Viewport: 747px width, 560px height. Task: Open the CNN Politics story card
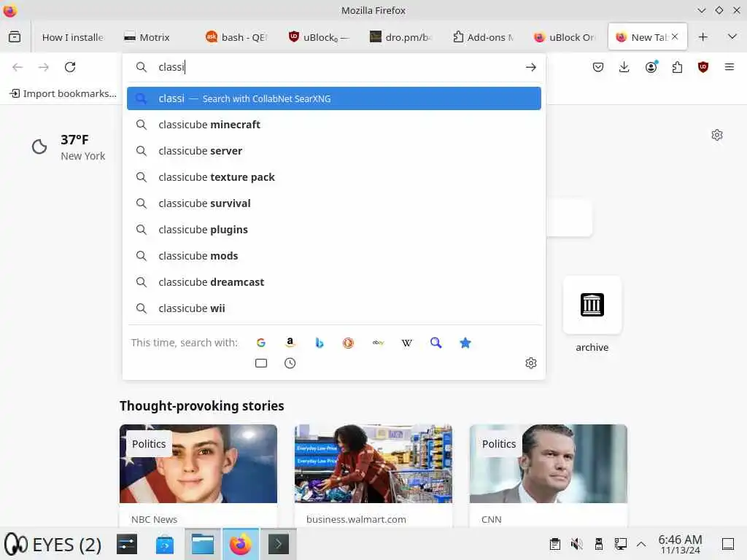coord(549,475)
